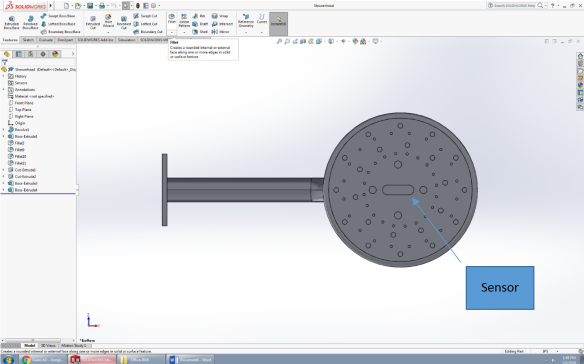Choose Lofted Boss/Base from the ribbon
Viewport: 584px width, 364px height.
tap(58, 24)
